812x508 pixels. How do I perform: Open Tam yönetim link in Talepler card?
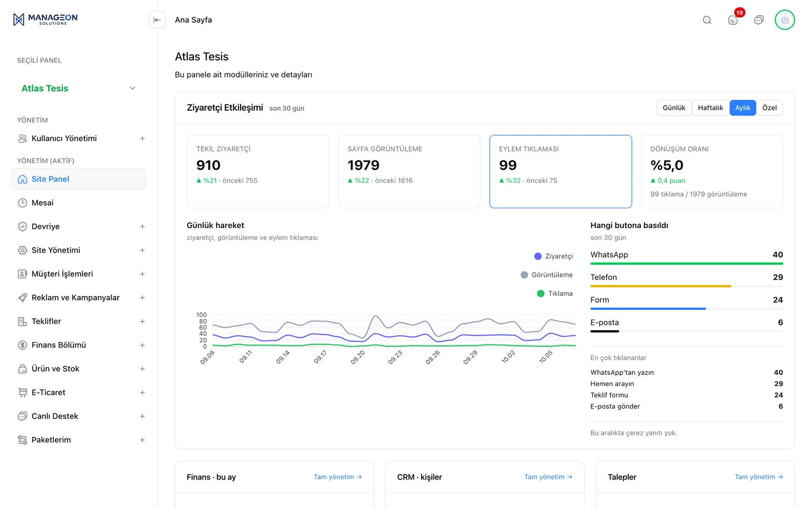point(759,477)
